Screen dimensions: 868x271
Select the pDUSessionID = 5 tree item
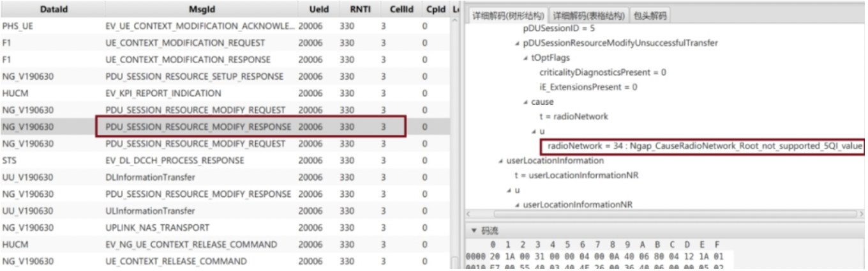click(559, 29)
